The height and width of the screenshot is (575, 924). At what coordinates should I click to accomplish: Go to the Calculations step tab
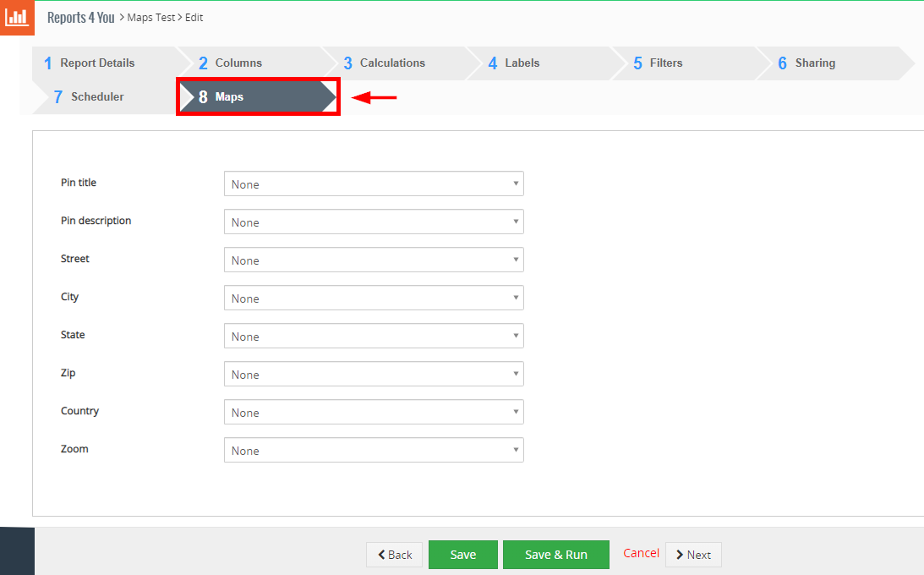tap(392, 63)
